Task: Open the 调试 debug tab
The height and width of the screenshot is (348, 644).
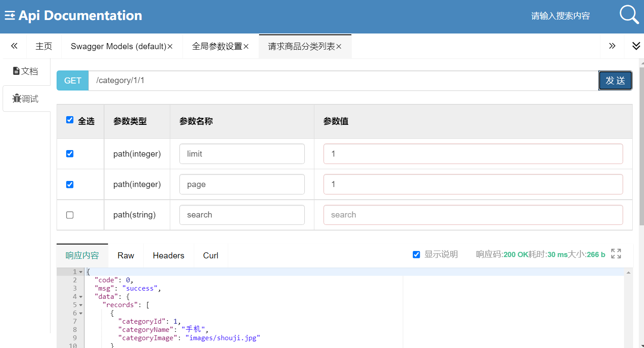Action: 26,99
